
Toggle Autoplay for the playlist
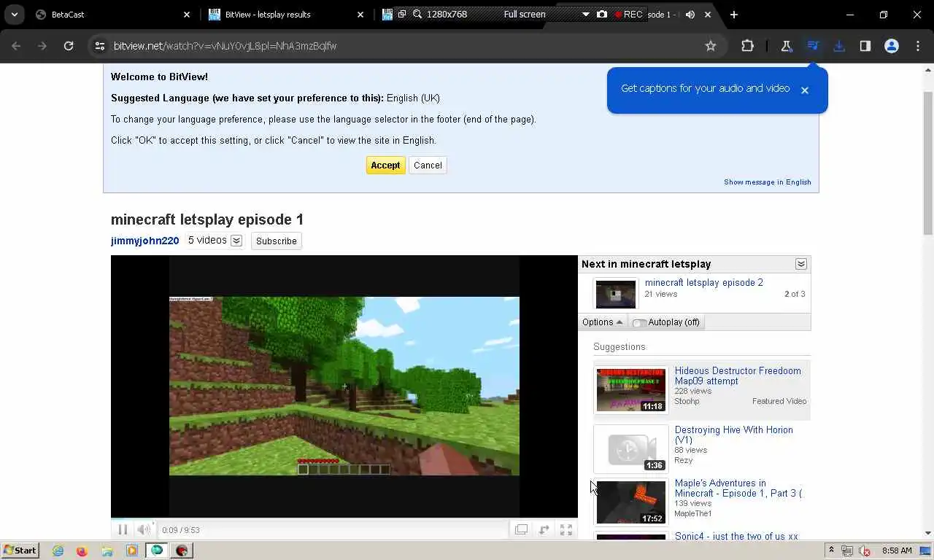pyautogui.click(x=665, y=322)
